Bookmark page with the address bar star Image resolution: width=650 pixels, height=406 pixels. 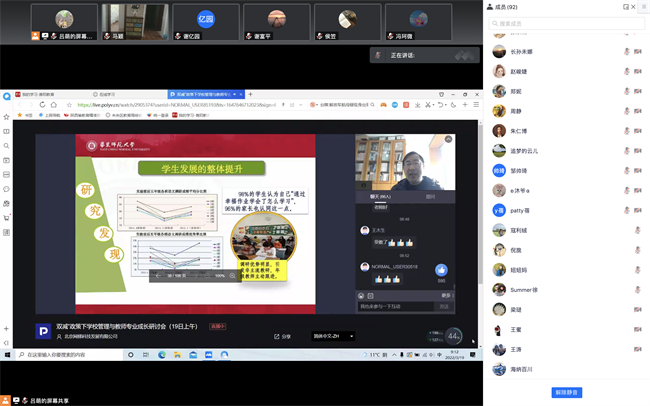pos(69,105)
